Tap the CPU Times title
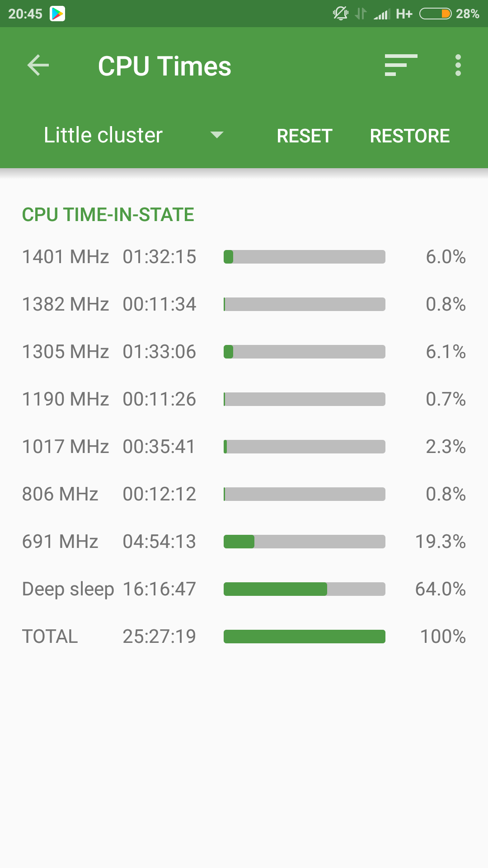Viewport: 488px width, 868px height. click(164, 66)
